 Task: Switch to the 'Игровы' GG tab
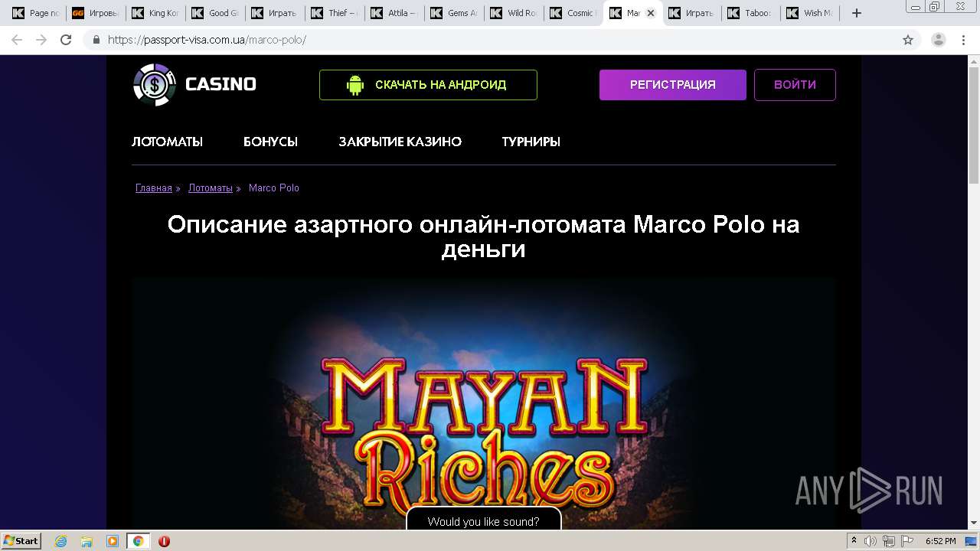(95, 13)
